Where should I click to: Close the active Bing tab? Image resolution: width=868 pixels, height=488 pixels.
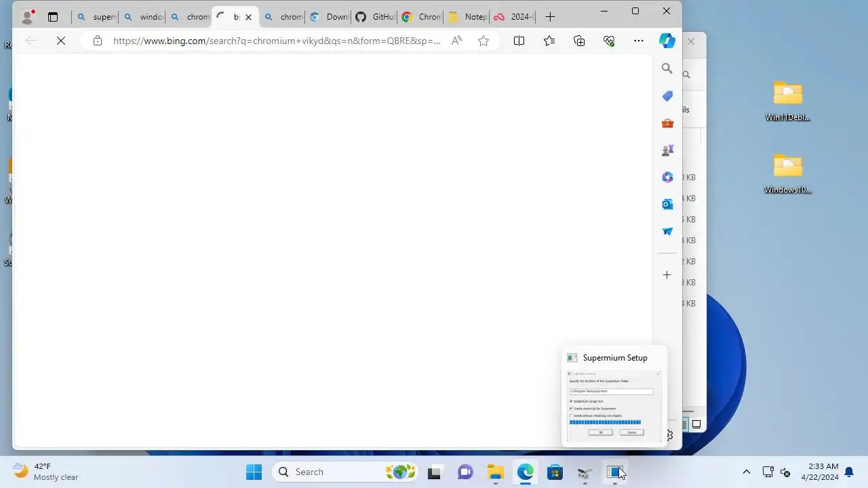pos(249,17)
